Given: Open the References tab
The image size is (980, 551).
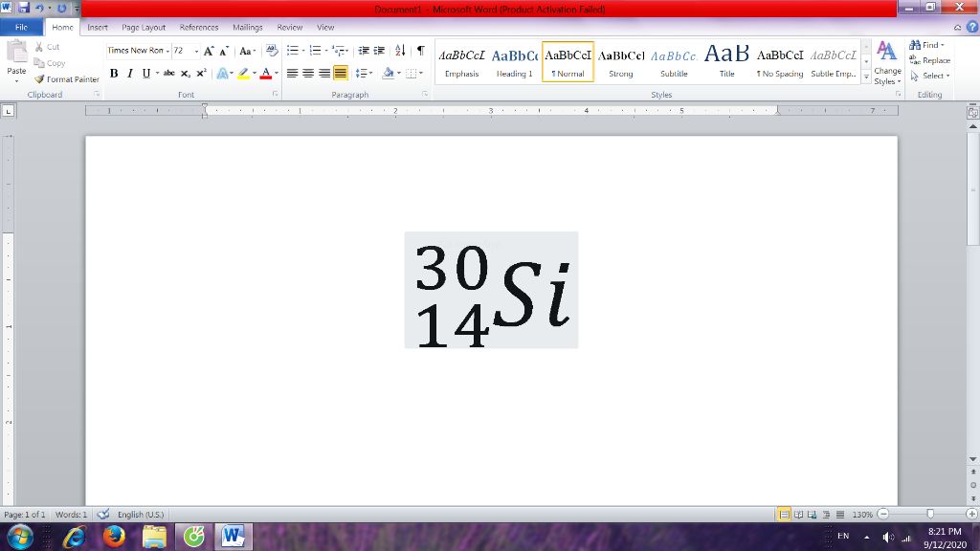Looking at the screenshot, I should 199,28.
